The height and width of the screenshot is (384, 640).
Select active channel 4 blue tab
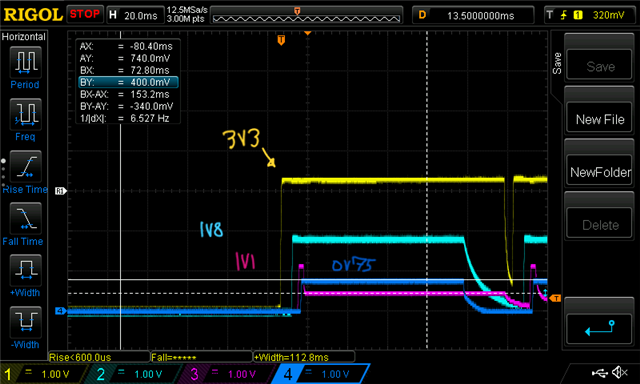point(321,374)
